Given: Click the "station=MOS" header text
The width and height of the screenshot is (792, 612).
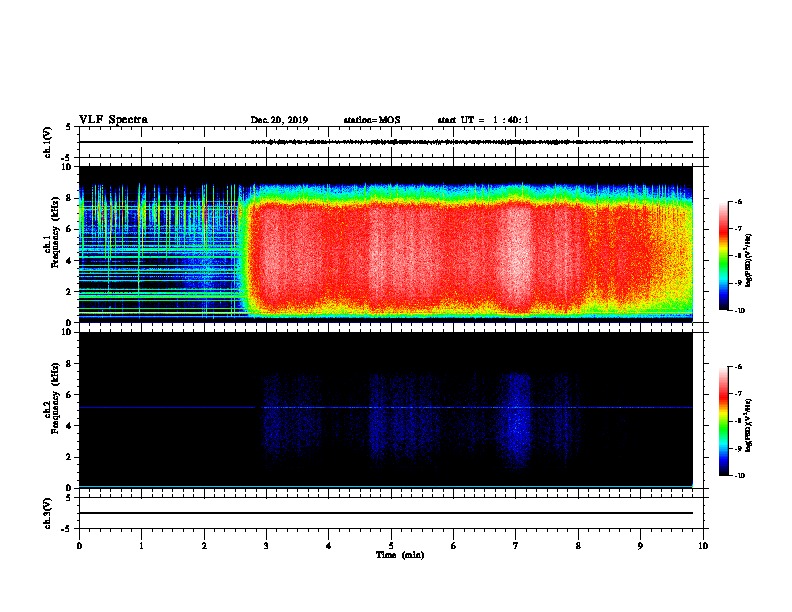Looking at the screenshot, I should coord(372,120).
